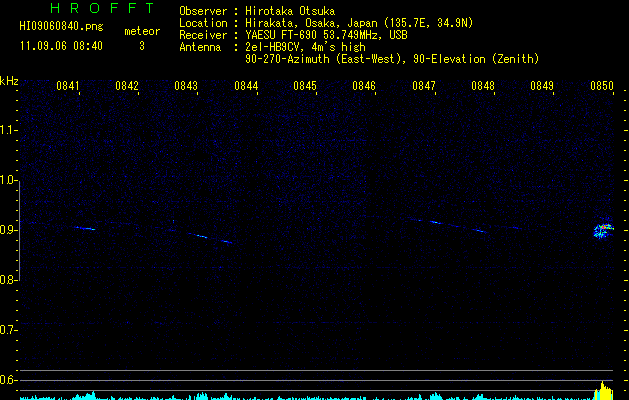Click the yellow peak in the power graph
The image size is (629, 400).
coord(604,391)
